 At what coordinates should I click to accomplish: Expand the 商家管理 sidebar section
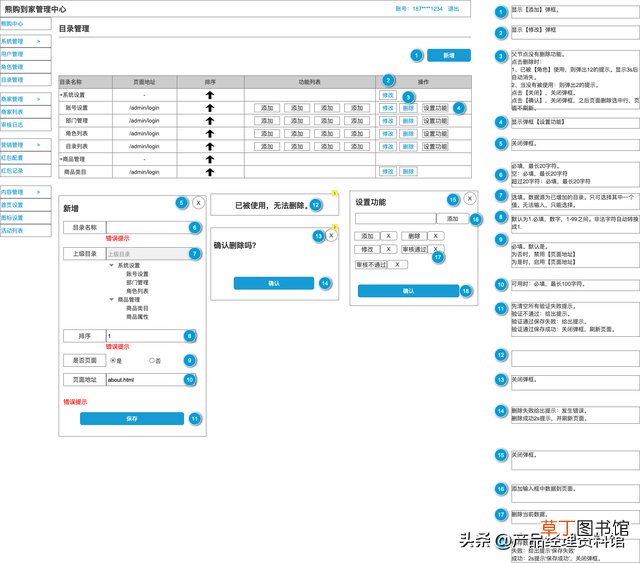pos(38,99)
